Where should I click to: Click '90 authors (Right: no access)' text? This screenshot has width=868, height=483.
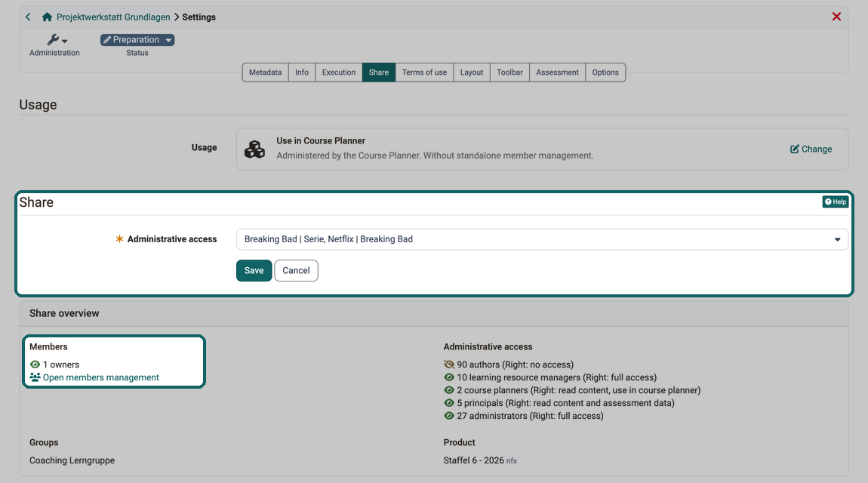515,365
